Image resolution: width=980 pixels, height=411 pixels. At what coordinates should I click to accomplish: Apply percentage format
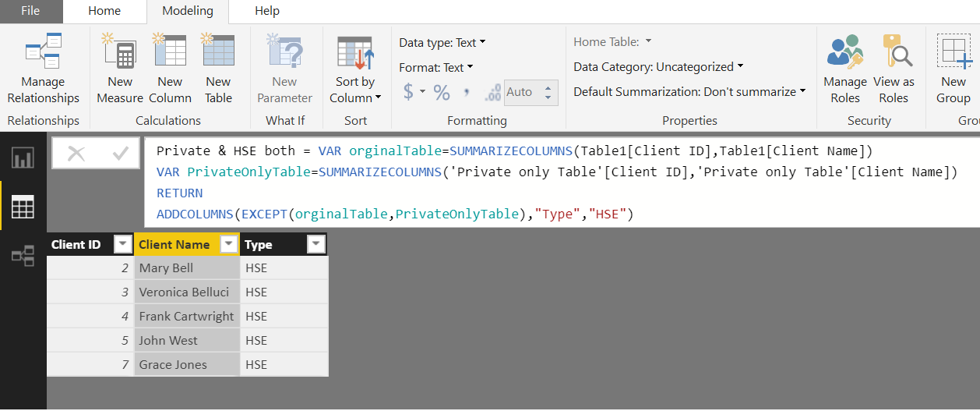pyautogui.click(x=442, y=93)
